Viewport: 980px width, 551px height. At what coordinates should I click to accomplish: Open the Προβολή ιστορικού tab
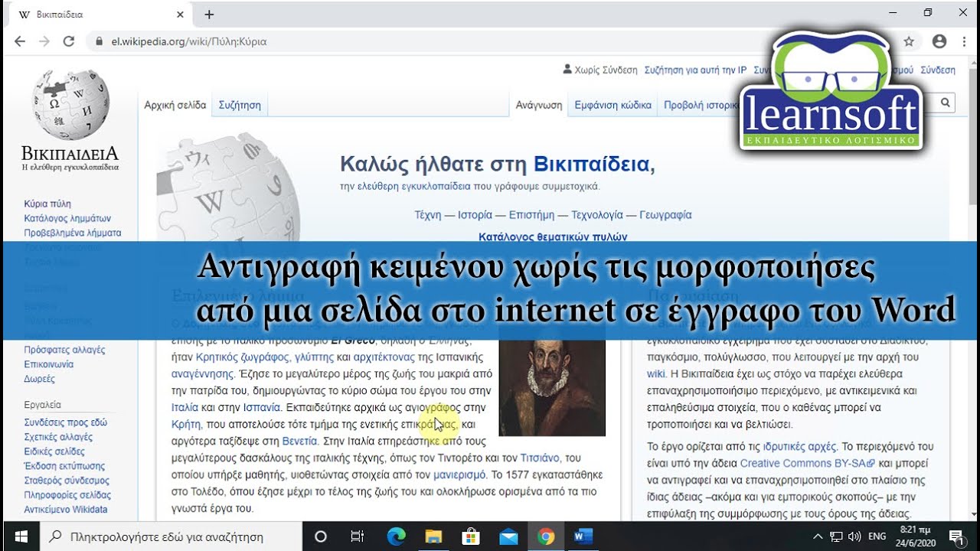coord(703,105)
